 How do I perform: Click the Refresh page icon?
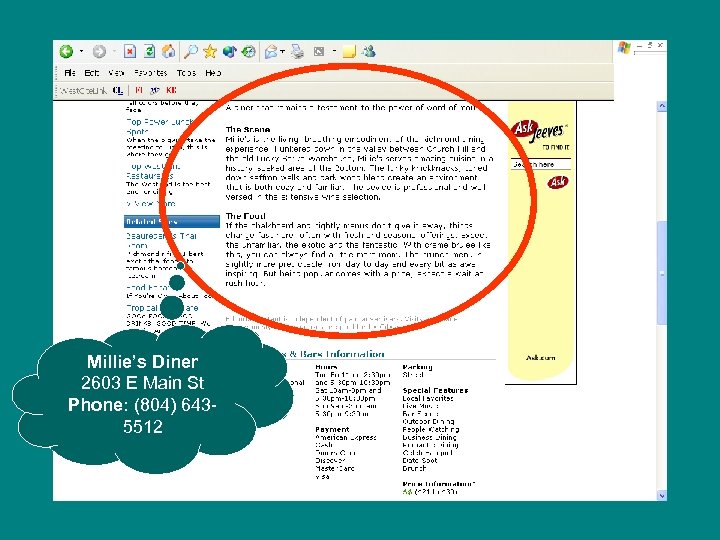pos(149,51)
